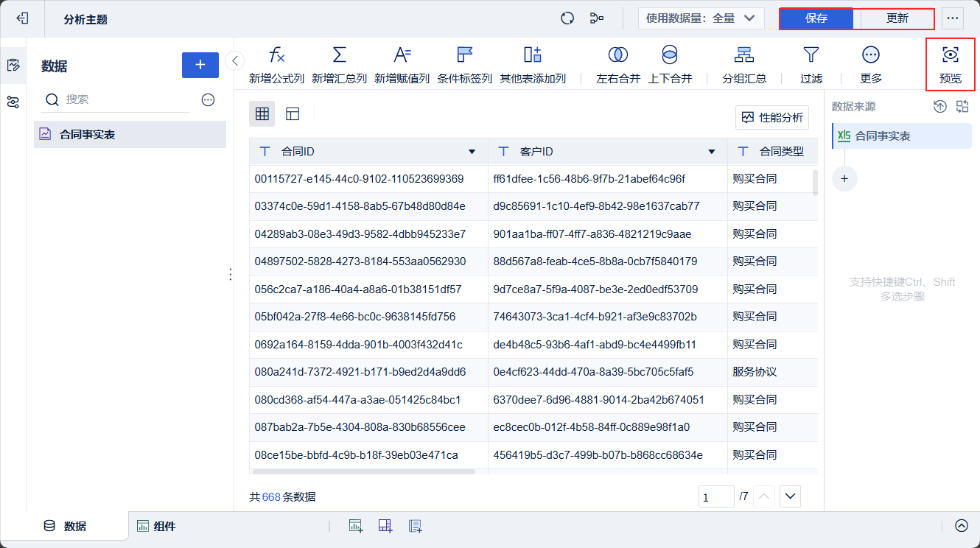Viewport: 980px width, 548px height.
Task: Click 条件标签列 tool
Action: (464, 65)
